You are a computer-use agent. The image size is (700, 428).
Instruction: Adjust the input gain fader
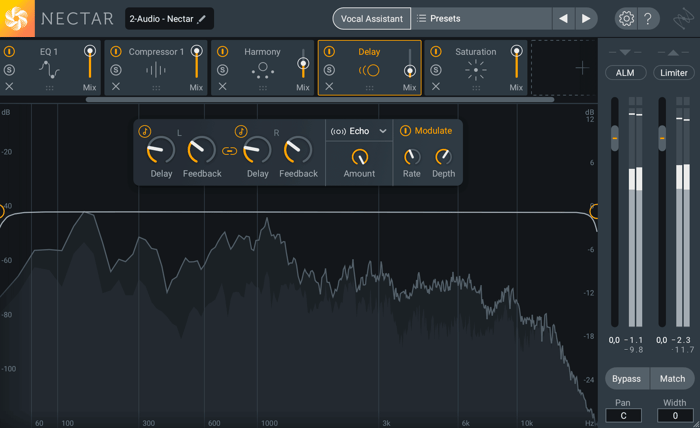615,138
